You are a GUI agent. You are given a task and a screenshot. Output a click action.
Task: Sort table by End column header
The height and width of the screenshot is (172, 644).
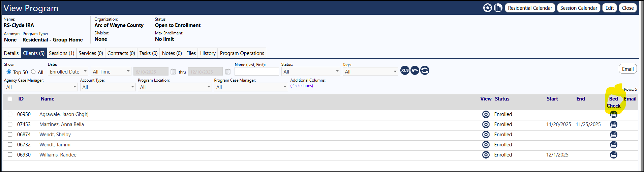581,99
